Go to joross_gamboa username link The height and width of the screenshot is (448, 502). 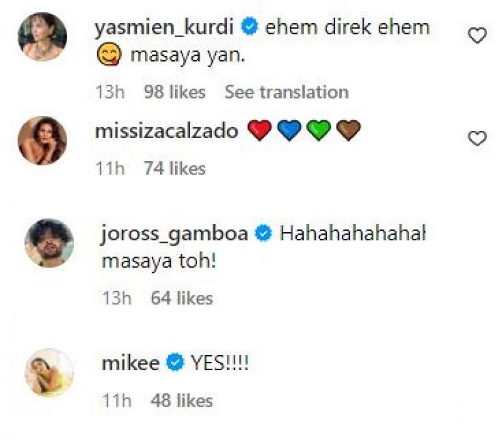175,233
